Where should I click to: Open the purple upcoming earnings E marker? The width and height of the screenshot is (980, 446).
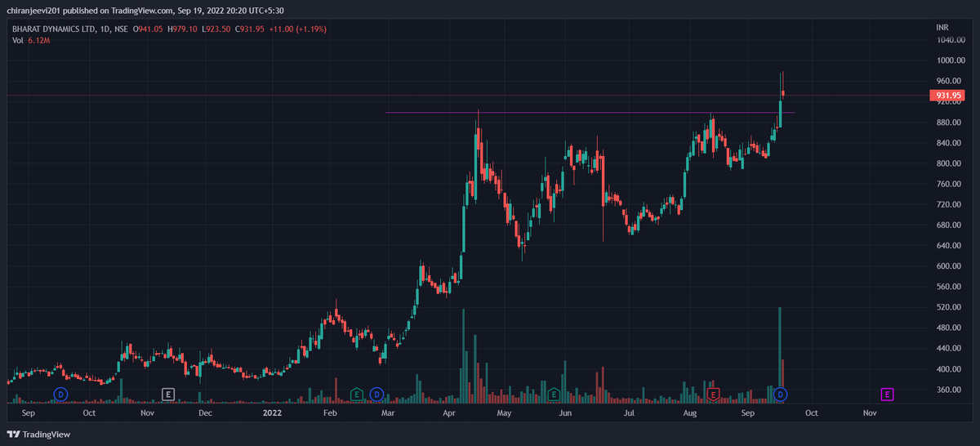pos(887,395)
